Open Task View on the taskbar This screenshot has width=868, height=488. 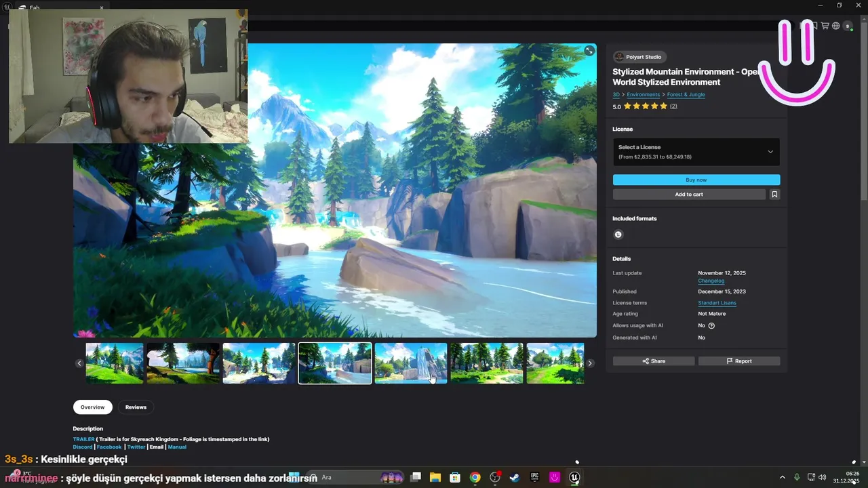416,477
